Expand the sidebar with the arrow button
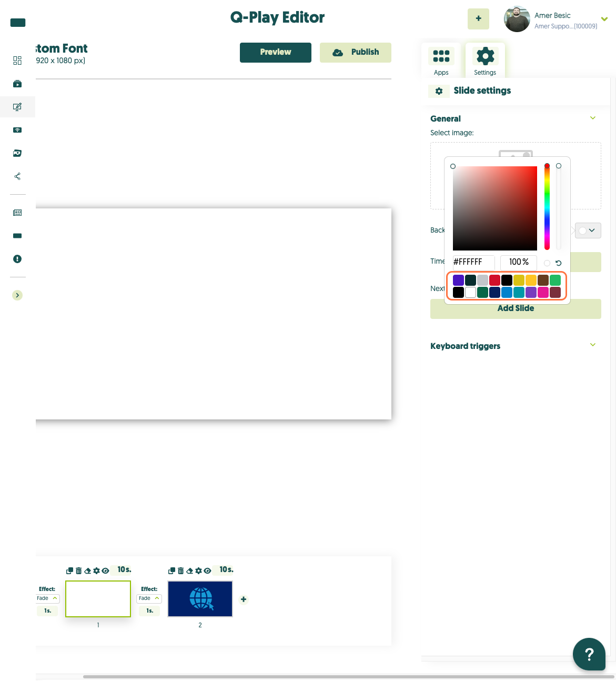 17,295
